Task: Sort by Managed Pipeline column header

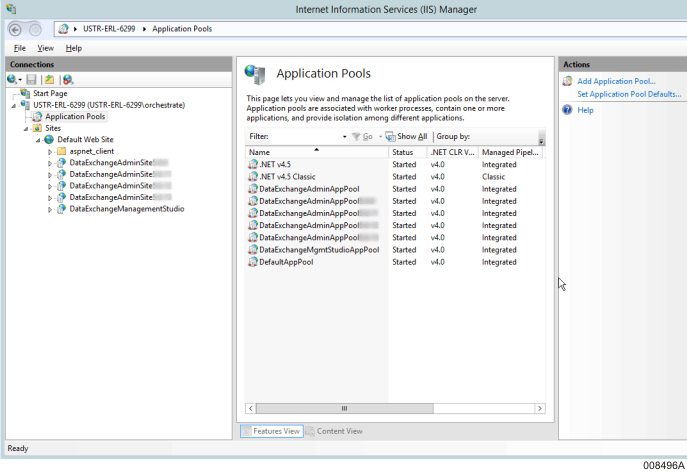Action: coord(510,152)
